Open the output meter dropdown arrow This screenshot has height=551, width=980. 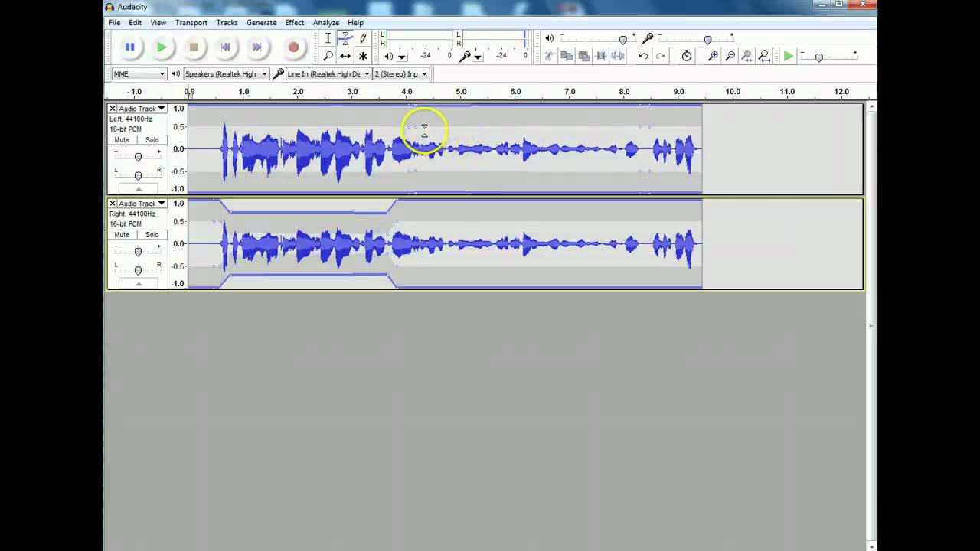point(401,57)
